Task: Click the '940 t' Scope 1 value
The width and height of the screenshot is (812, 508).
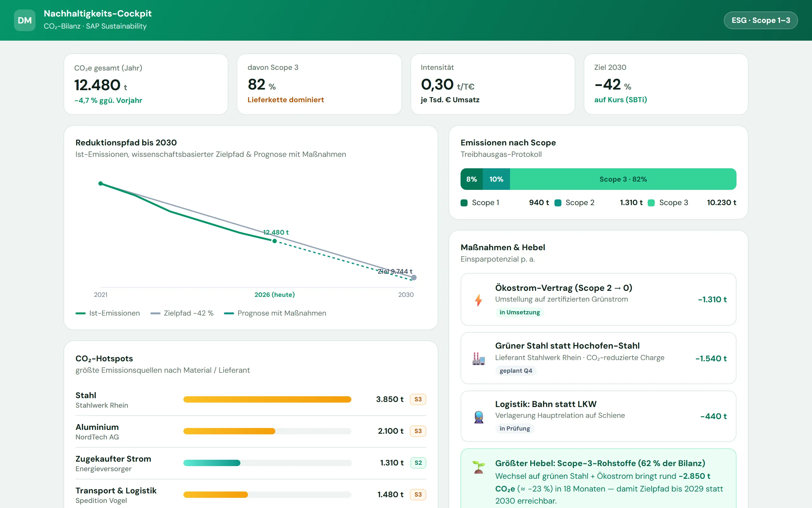Action: [539, 203]
